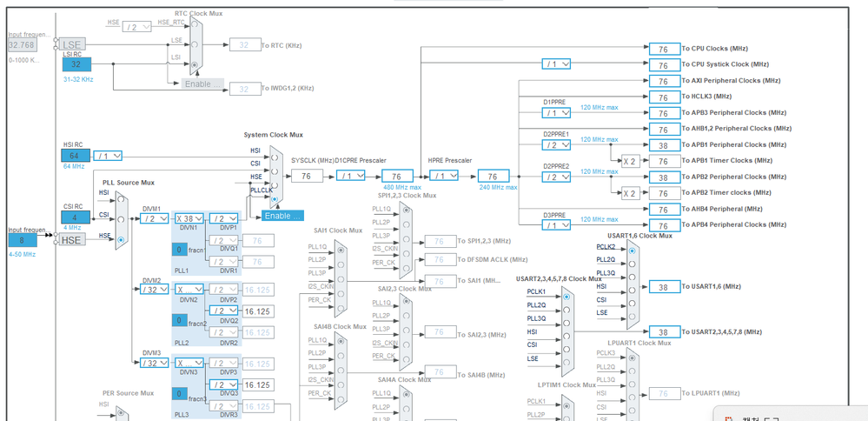The height and width of the screenshot is (421, 868).
Task: Expand the D1CPRE Prescaler dropdown
Action: coord(351,176)
